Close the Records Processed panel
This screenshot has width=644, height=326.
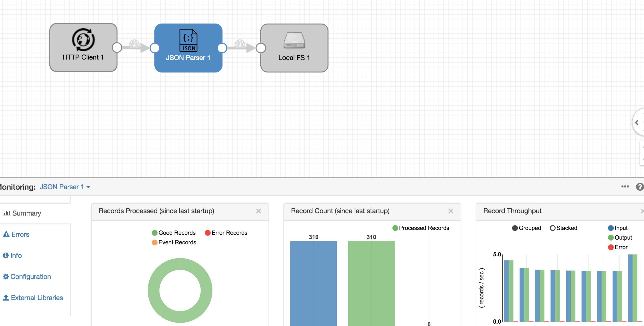click(258, 211)
